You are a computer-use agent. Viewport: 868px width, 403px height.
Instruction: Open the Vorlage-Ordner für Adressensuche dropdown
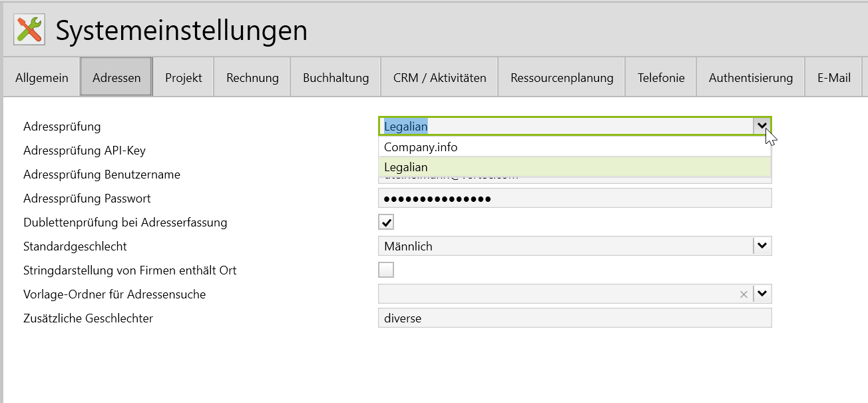762,294
